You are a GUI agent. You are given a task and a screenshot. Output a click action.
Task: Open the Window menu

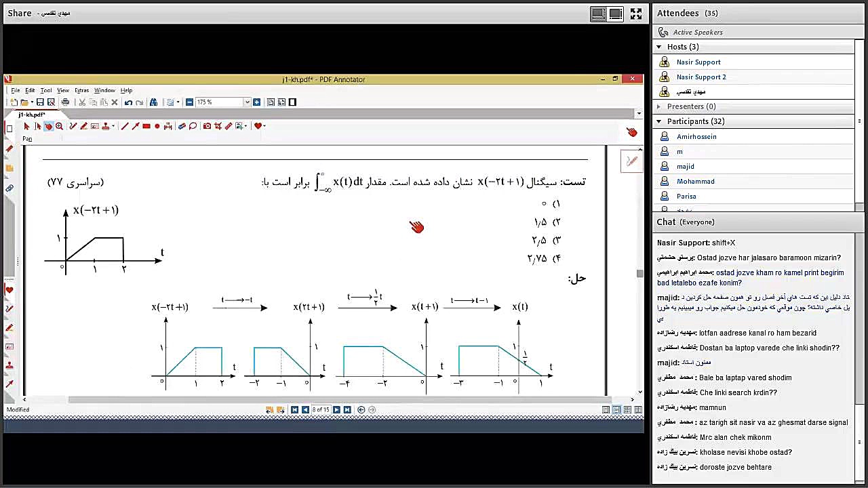[x=104, y=90]
